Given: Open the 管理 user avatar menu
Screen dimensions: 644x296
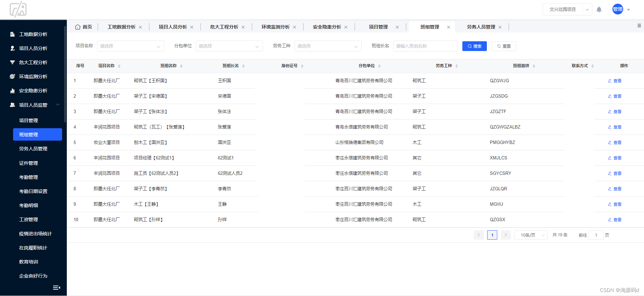Looking at the screenshot, I should point(617,9).
